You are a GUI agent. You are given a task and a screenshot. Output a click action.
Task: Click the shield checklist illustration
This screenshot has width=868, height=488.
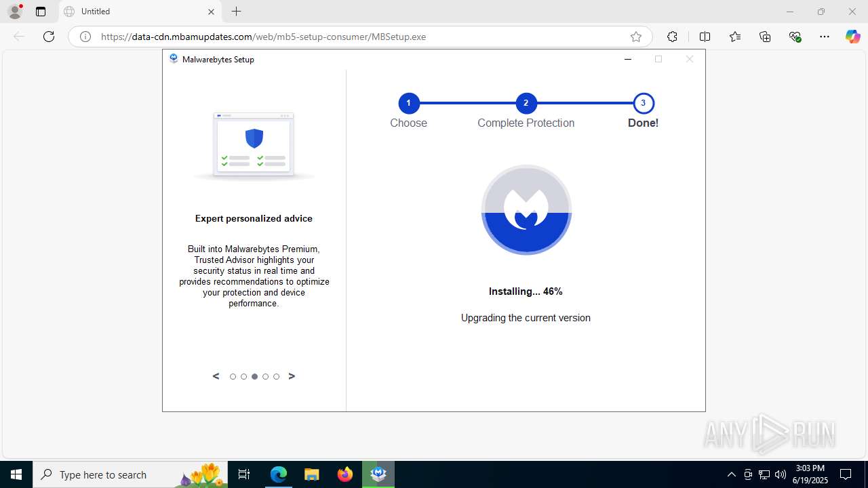point(254,145)
